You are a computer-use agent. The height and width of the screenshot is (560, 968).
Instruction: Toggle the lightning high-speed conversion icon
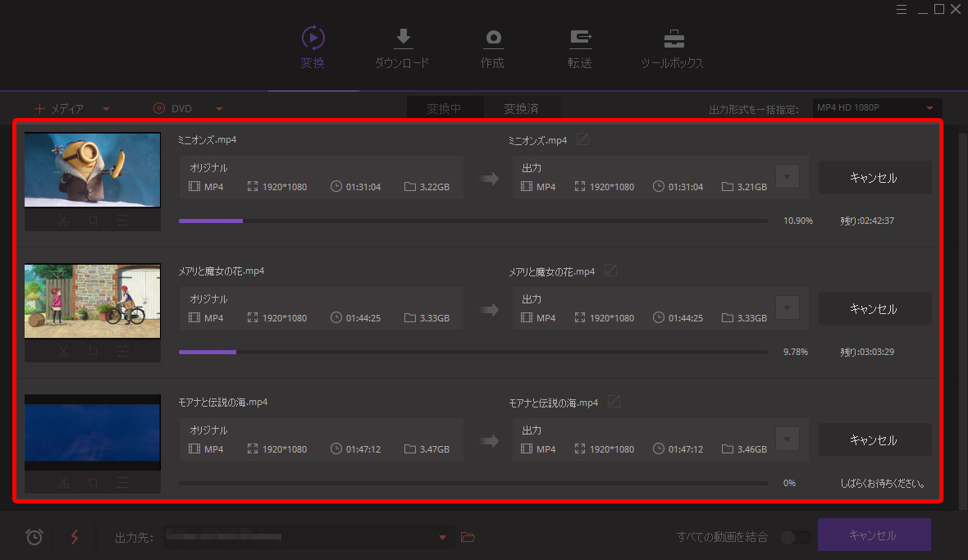tap(75, 537)
